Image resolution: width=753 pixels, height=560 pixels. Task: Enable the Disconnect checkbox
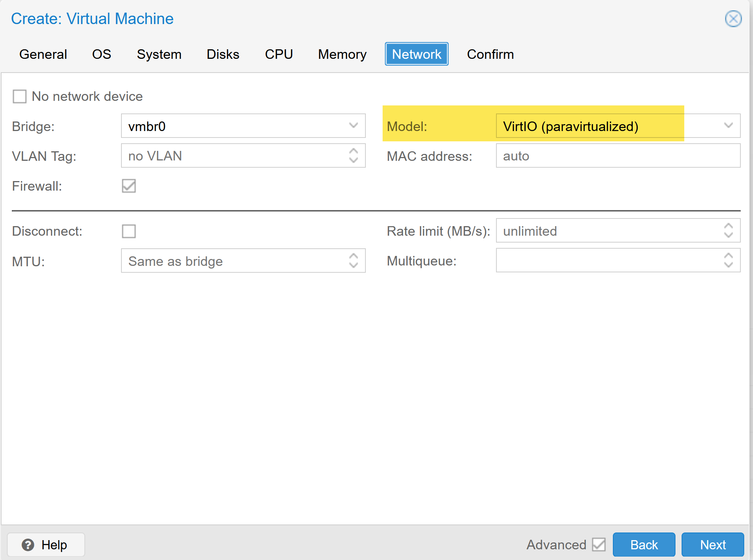tap(129, 231)
